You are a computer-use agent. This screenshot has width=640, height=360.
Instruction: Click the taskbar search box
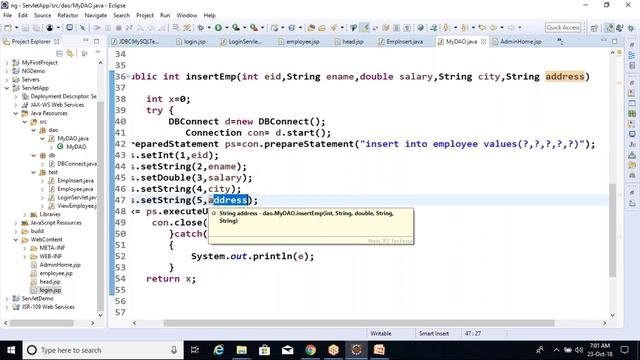pyautogui.click(x=103, y=350)
